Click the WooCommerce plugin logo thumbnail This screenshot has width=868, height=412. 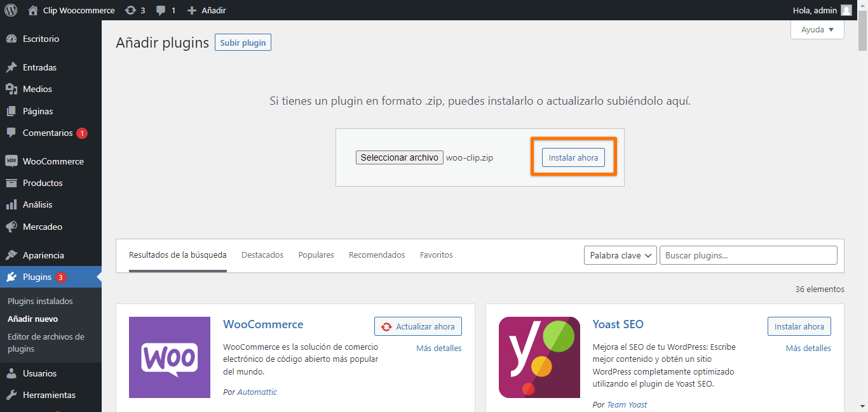click(170, 357)
